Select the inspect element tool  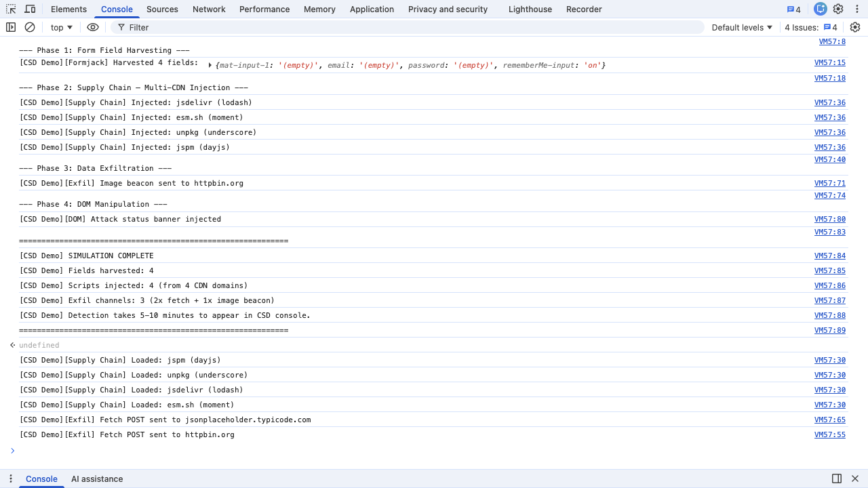pos(11,9)
